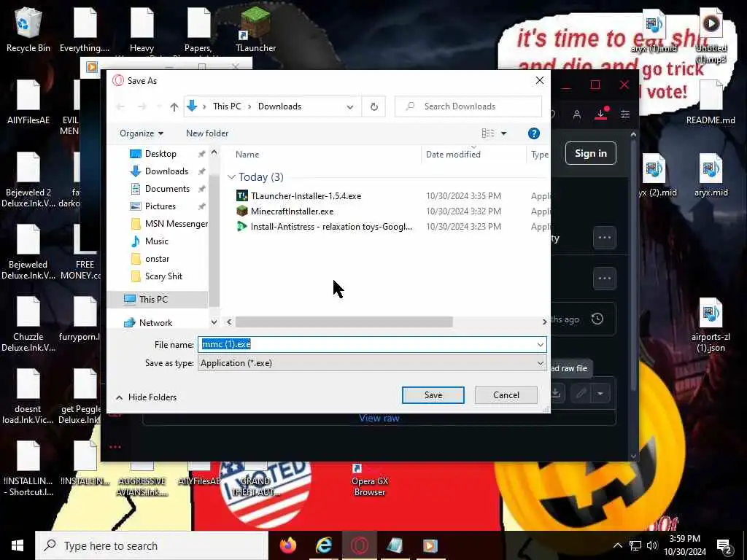The width and height of the screenshot is (747, 560).
Task: Select Untitled (1).mp3 desktop file
Action: (711, 36)
